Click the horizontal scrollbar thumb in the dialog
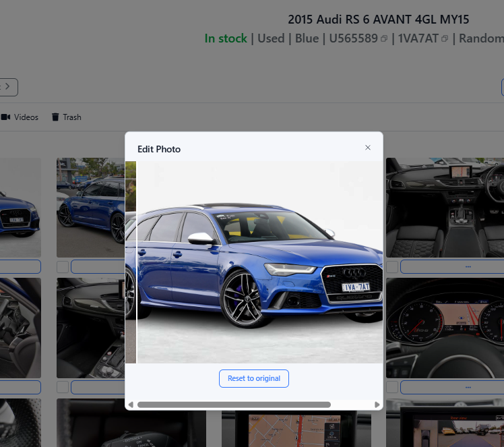504x447 pixels. pos(234,405)
